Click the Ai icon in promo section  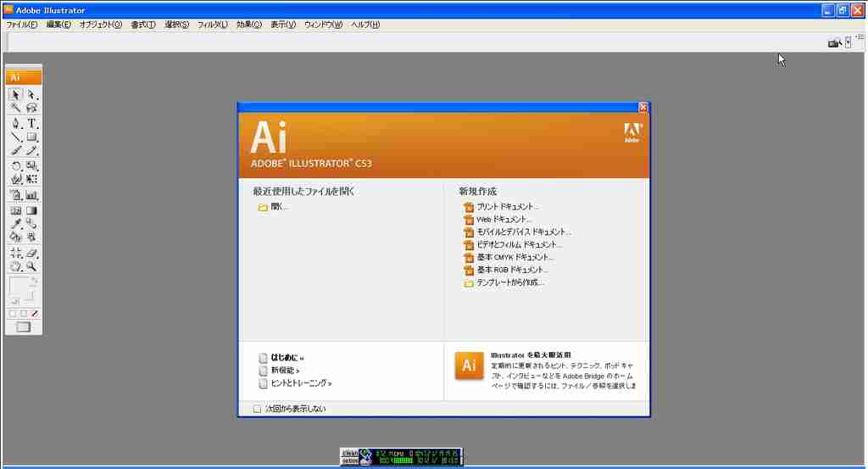[x=469, y=366]
